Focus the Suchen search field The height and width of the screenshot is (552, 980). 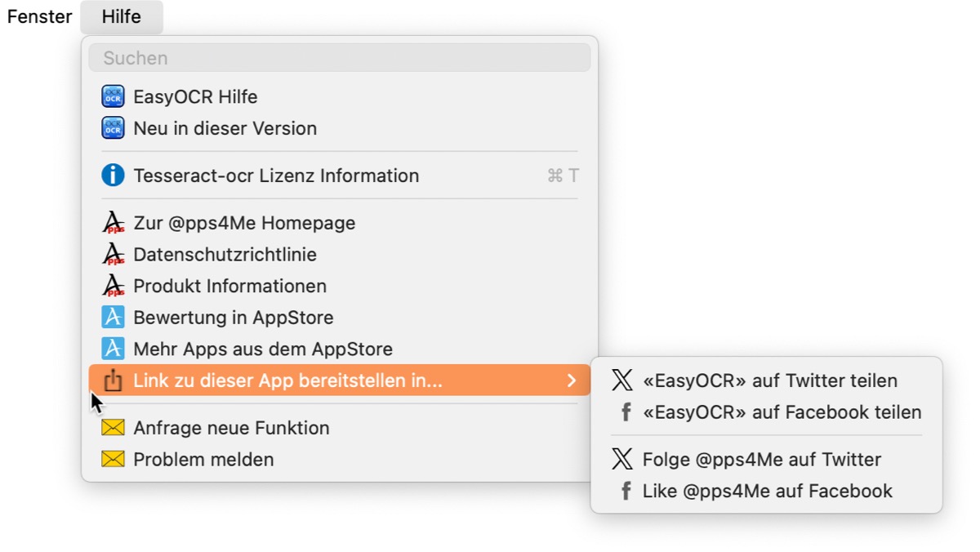click(x=340, y=58)
